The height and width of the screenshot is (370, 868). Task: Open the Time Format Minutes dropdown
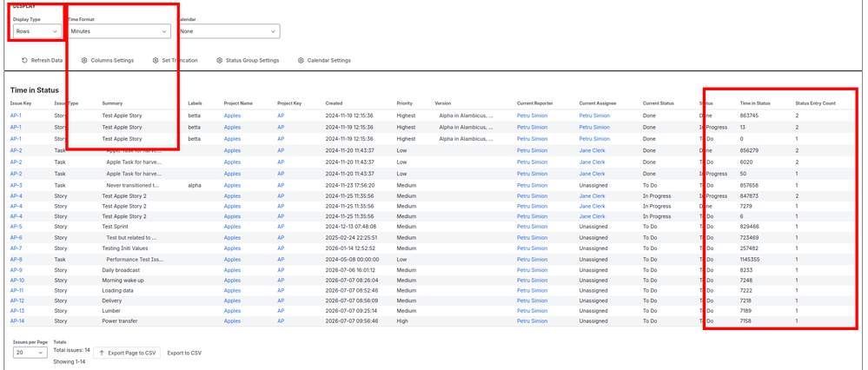(x=118, y=31)
